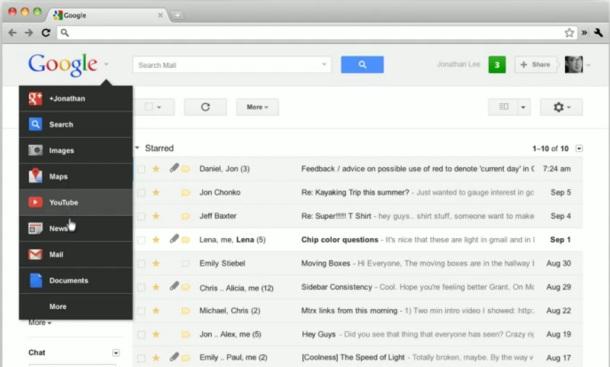Go to YouTube from the Google menu
This screenshot has height=367, width=610.
76,202
